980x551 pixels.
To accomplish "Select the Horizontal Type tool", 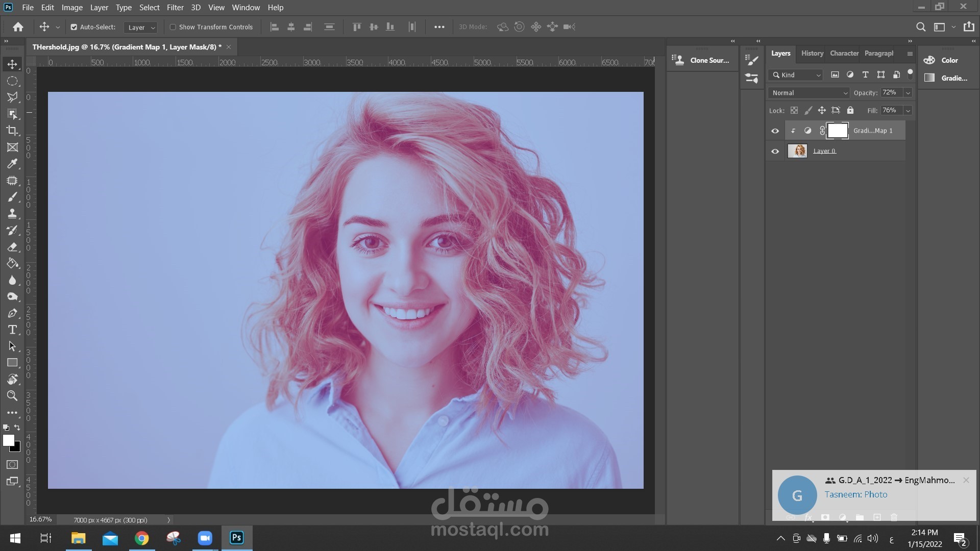I will (12, 330).
